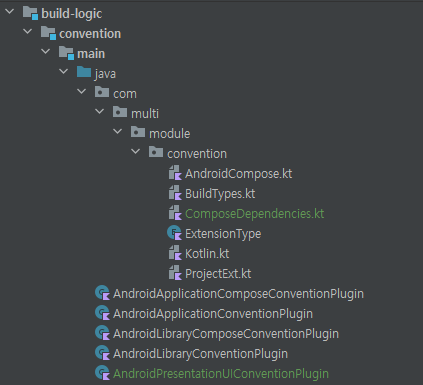The image size is (423, 385).
Task: Click the blue java source folder icon
Action: 84,72
